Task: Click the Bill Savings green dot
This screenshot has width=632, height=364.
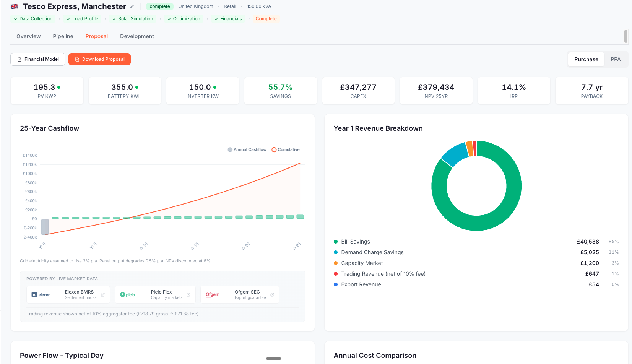Action: pyautogui.click(x=336, y=242)
